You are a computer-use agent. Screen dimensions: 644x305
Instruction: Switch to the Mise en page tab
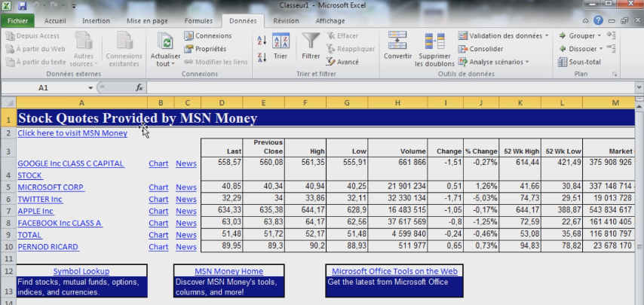coord(147,21)
